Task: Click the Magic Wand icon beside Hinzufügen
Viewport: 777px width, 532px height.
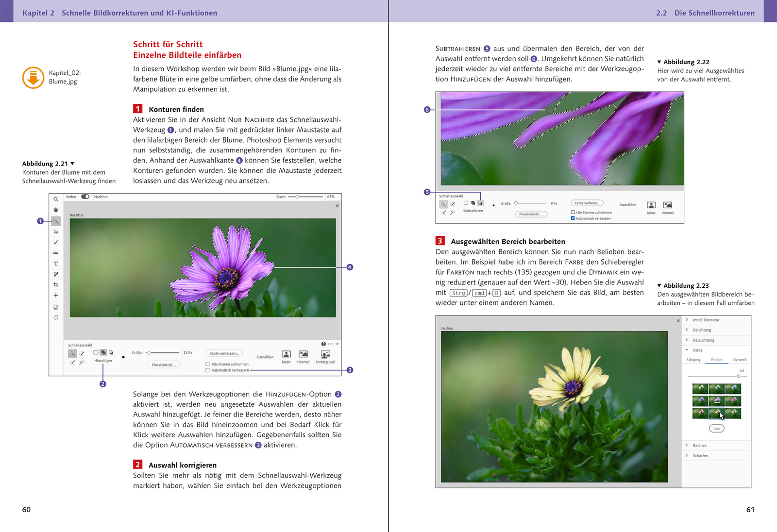Action: [x=82, y=362]
